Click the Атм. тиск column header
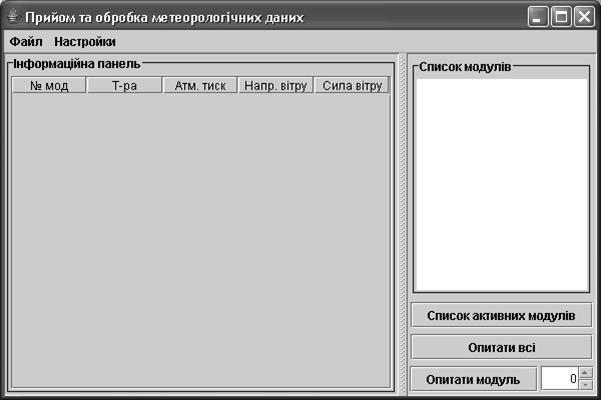The image size is (601, 400). (x=200, y=86)
